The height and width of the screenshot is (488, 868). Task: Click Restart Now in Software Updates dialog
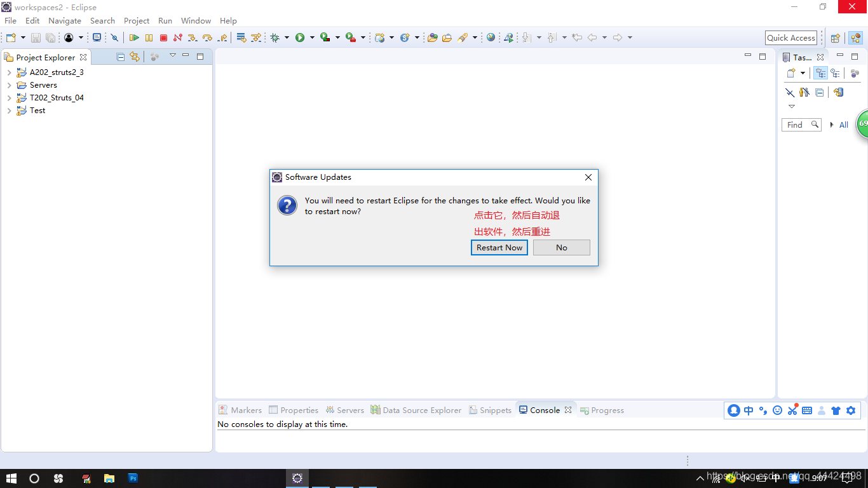click(499, 247)
